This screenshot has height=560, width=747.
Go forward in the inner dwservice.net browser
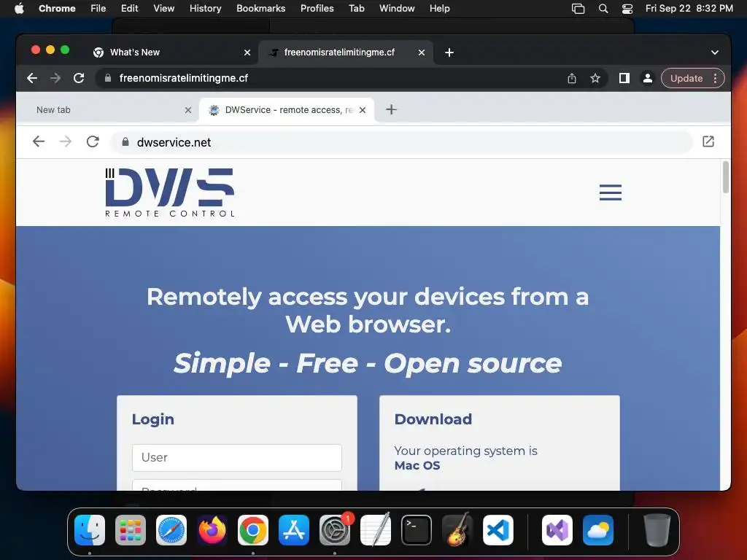pos(65,141)
